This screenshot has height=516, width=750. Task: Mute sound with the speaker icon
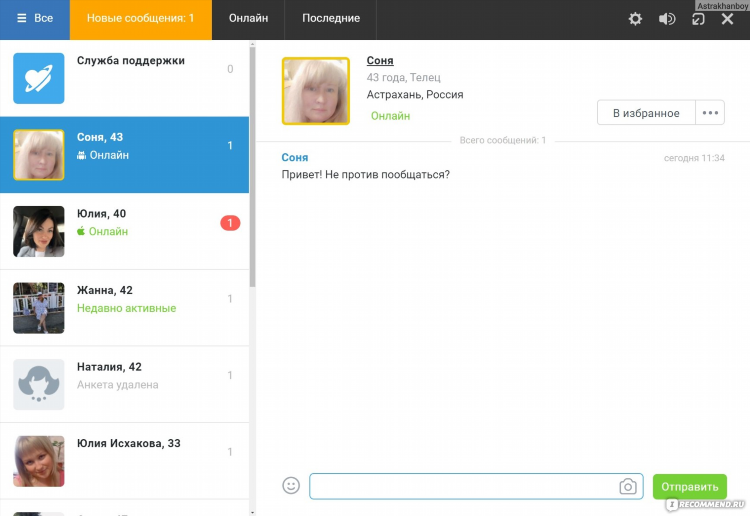667,19
